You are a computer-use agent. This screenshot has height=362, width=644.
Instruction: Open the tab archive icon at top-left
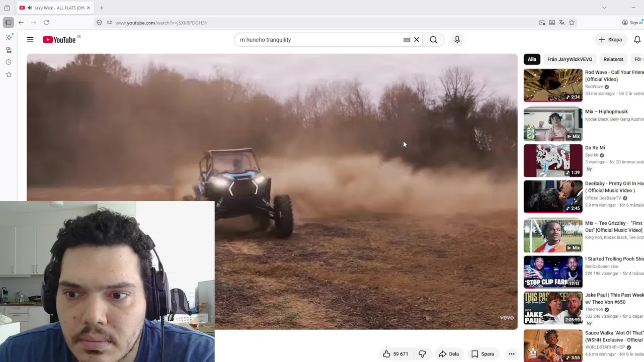click(7, 8)
